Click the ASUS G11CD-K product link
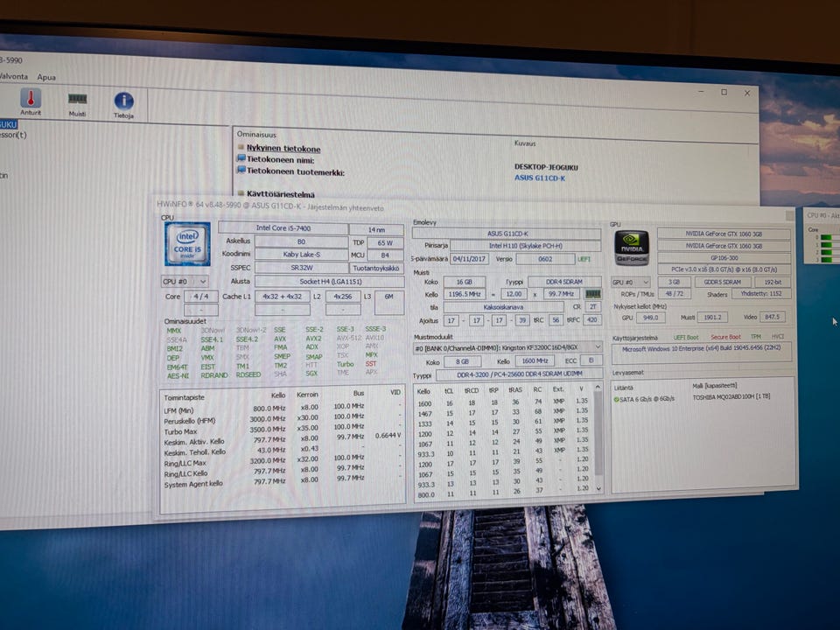The height and width of the screenshot is (630, 840). pyautogui.click(x=540, y=178)
